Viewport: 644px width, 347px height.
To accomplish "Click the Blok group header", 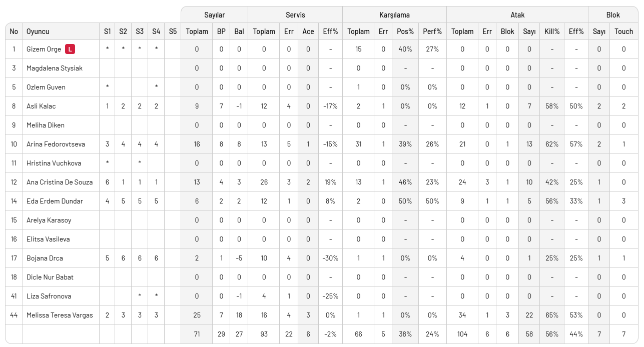I will pos(613,15).
